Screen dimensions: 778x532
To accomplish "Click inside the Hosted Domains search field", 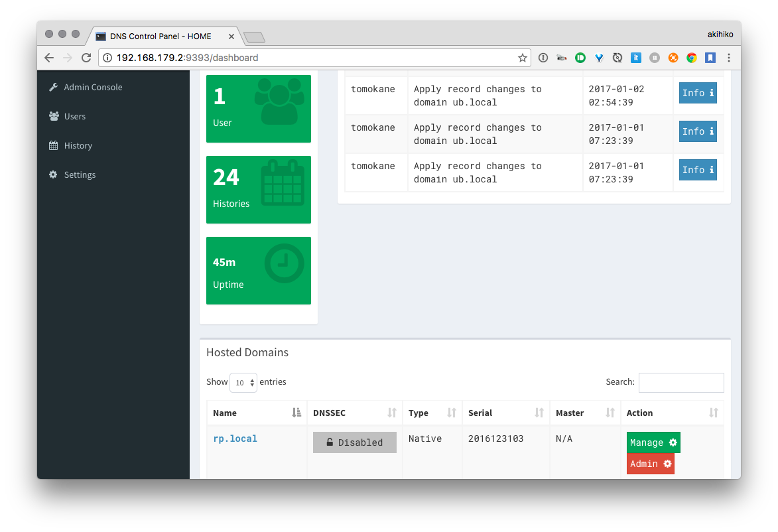I will click(681, 382).
